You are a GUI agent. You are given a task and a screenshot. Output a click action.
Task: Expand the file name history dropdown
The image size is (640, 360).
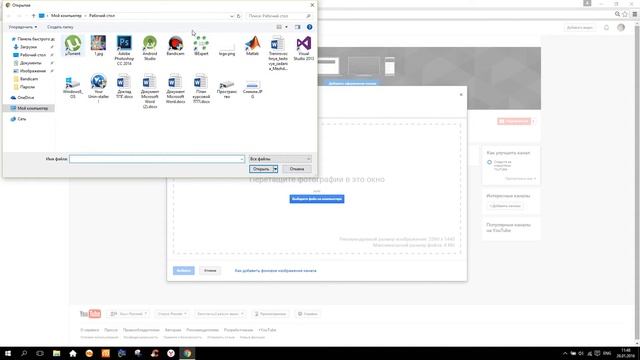(242, 159)
